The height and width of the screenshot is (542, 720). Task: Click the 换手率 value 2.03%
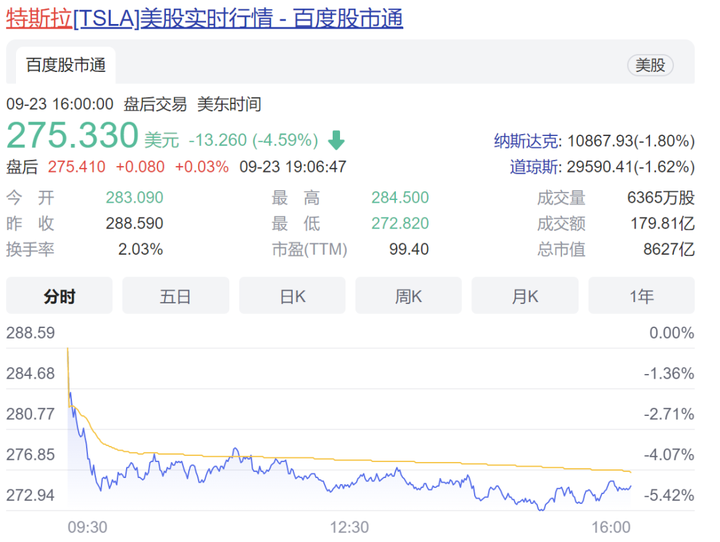point(141,249)
